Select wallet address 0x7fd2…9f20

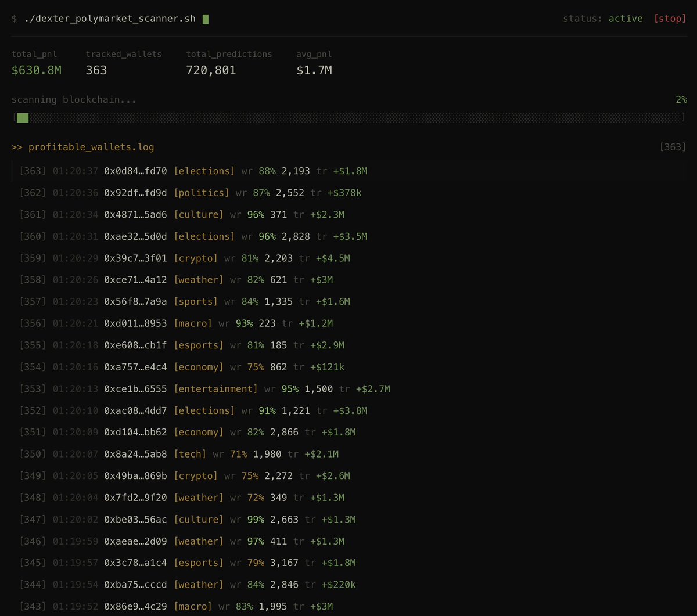click(135, 498)
